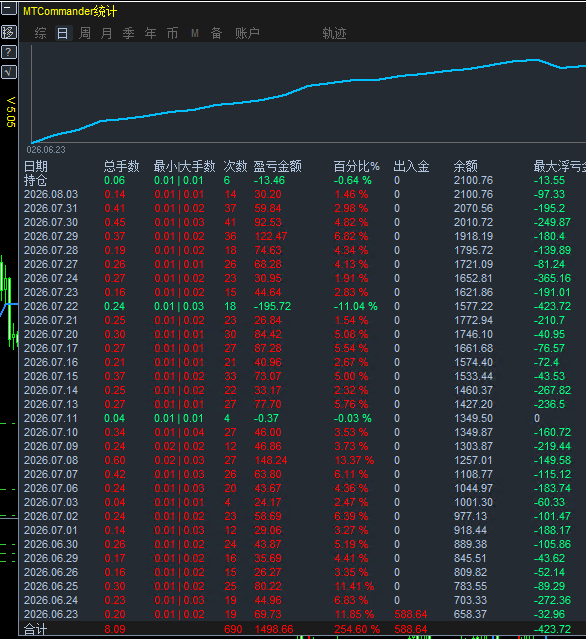The height and width of the screenshot is (639, 586).
Task: Open help with the question mark button
Action: (9, 52)
